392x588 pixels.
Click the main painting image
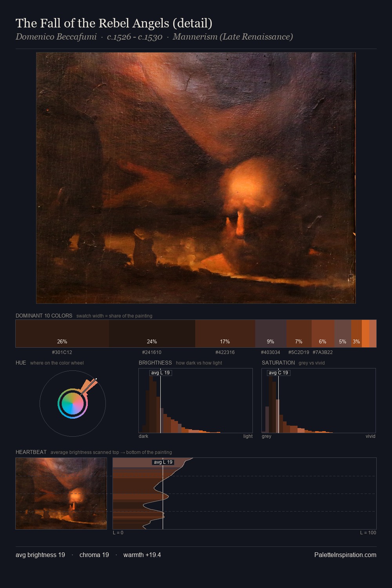[x=196, y=178]
